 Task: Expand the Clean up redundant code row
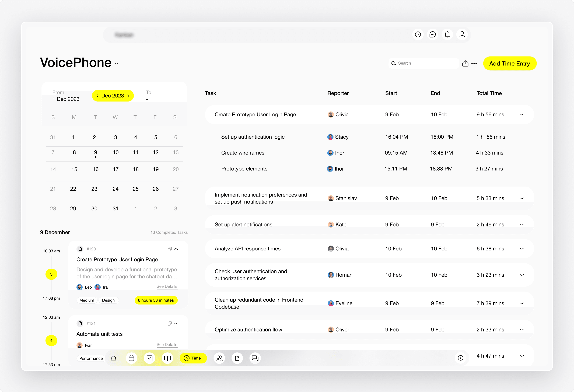click(x=522, y=303)
